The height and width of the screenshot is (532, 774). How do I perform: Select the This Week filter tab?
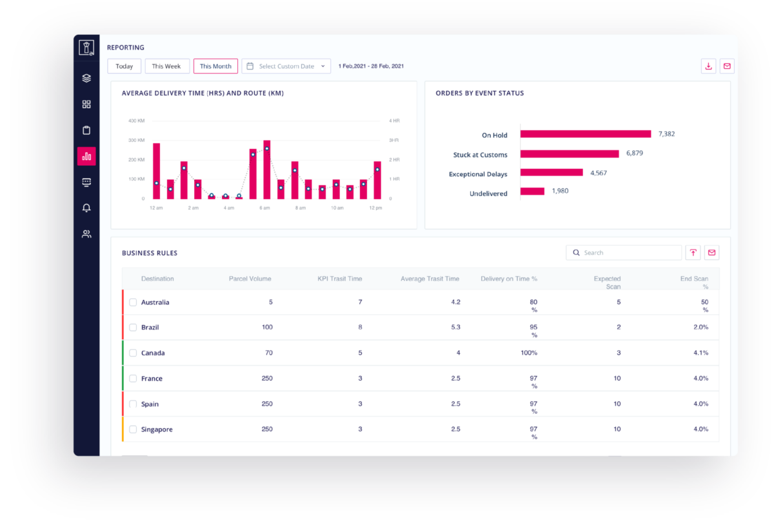[x=167, y=66]
